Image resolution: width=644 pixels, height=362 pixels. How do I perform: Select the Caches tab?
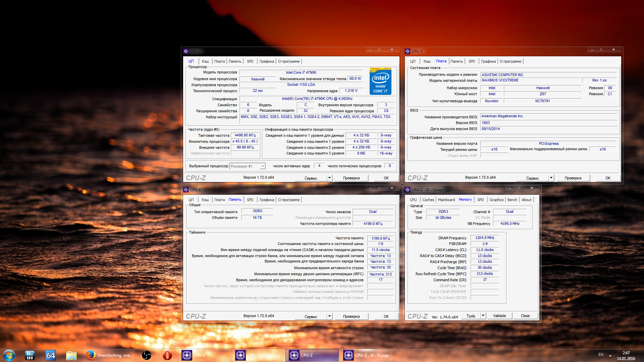(x=428, y=200)
